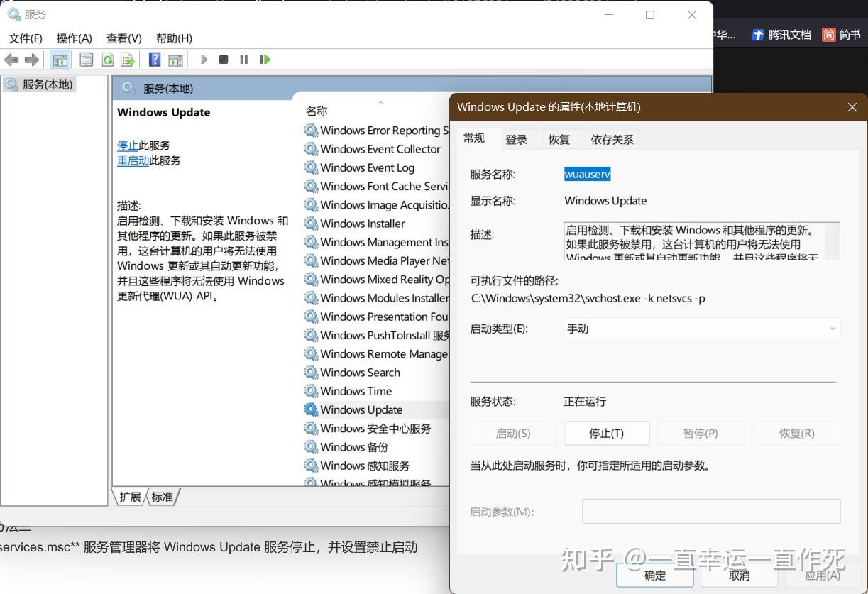Image resolution: width=868 pixels, height=594 pixels.
Task: Click the 名称 column header
Action: (x=317, y=111)
